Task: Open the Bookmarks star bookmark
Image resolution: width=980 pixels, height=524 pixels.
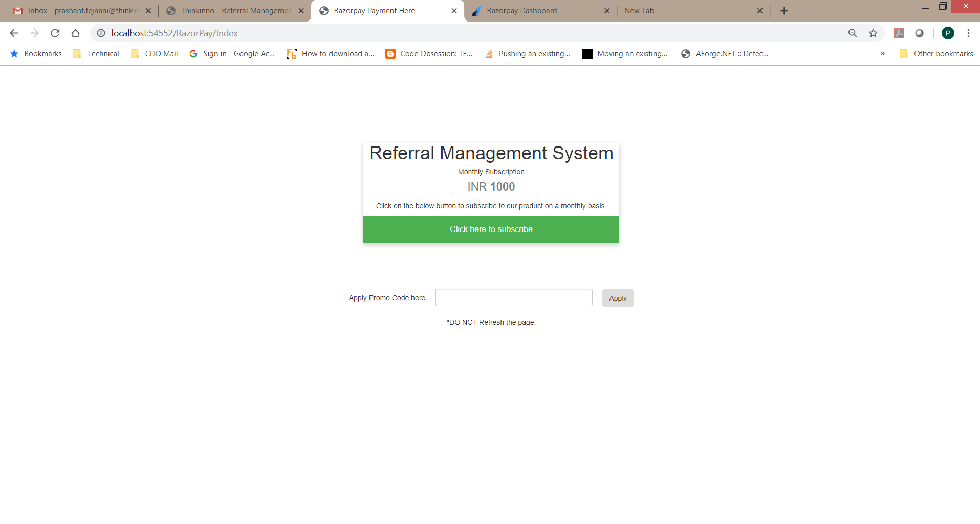Action: 36,54
